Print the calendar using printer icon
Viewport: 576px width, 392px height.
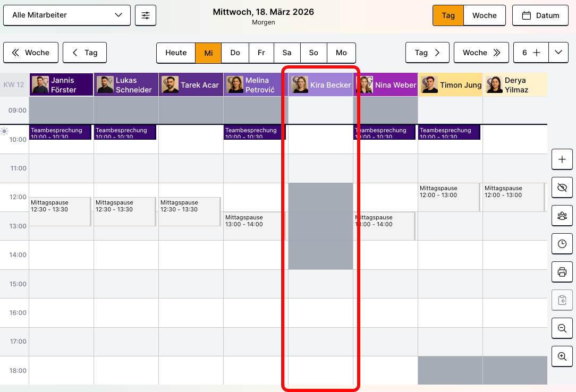pos(562,272)
